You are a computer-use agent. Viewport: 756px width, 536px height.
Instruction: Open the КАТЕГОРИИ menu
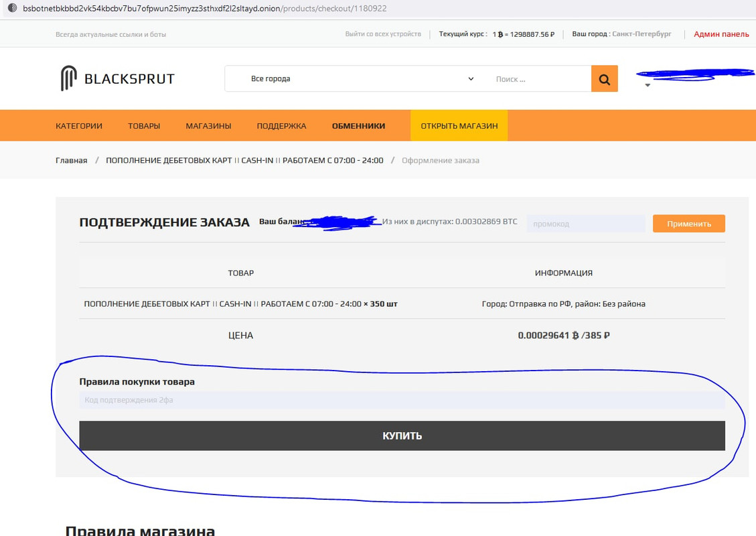pos(79,126)
